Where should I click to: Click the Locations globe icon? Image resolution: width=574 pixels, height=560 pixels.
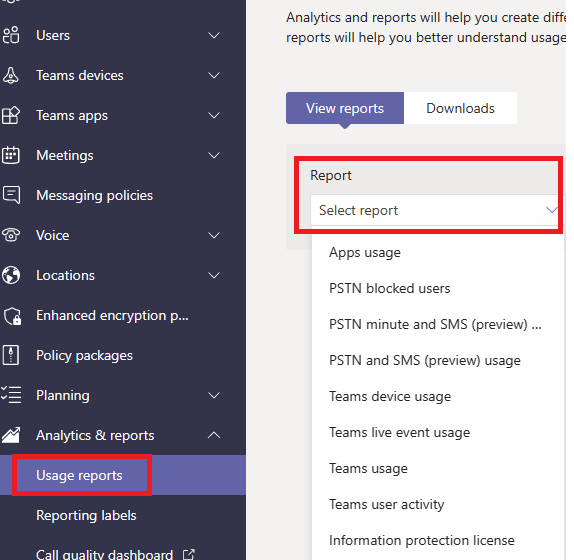(11, 275)
